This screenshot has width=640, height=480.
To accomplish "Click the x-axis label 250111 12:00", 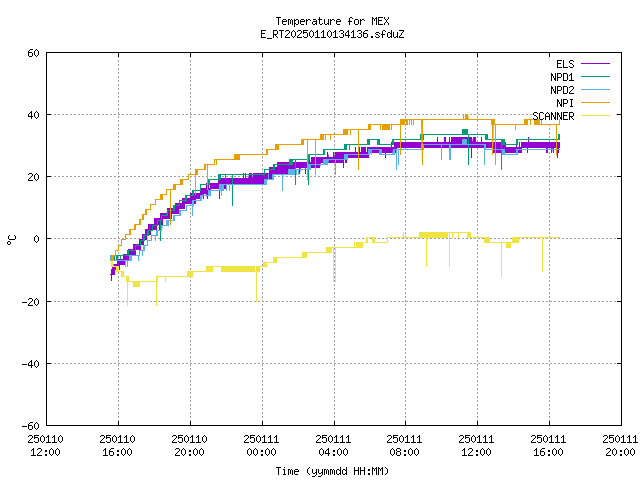I will 476,446.
